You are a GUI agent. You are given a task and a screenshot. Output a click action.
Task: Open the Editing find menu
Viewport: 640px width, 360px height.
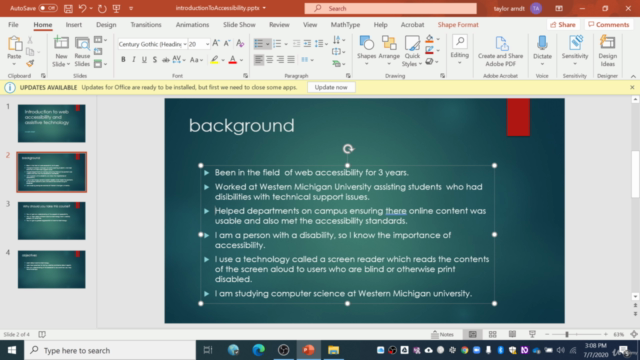coord(460,50)
